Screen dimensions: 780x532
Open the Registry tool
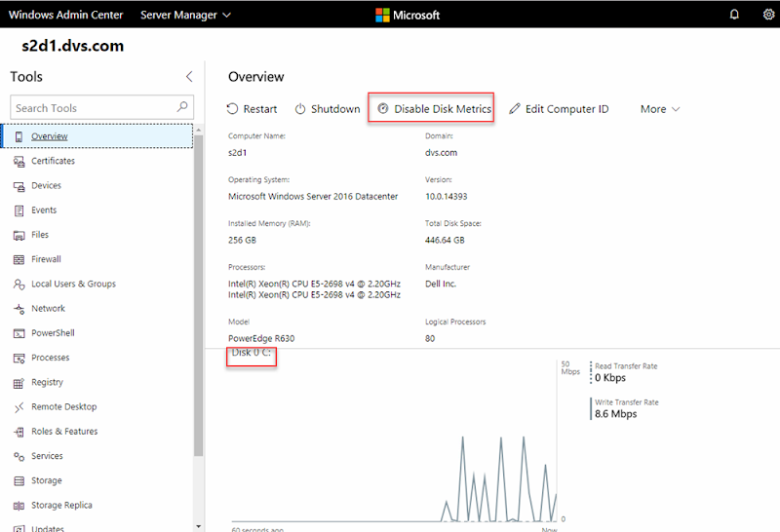(x=97, y=382)
